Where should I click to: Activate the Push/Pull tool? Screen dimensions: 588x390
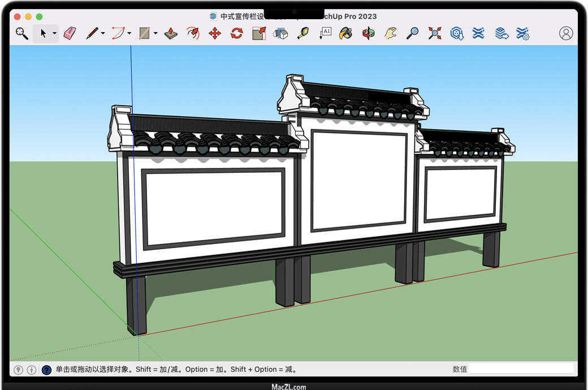[x=171, y=33]
